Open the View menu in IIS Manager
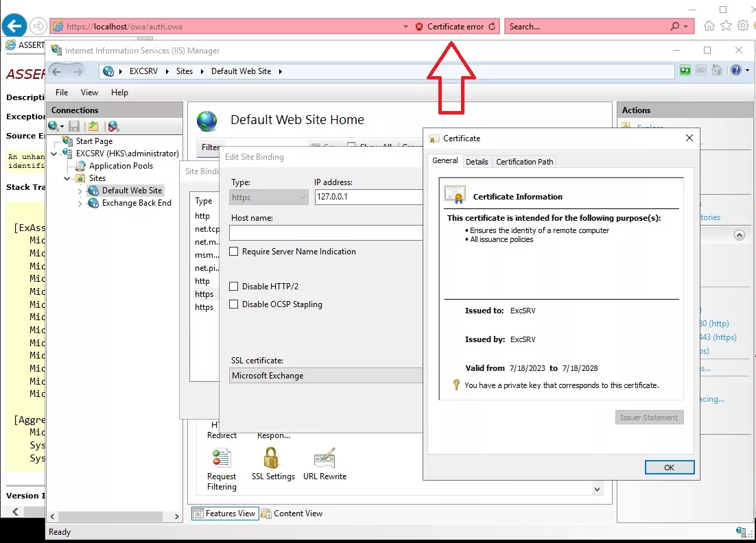 [89, 93]
